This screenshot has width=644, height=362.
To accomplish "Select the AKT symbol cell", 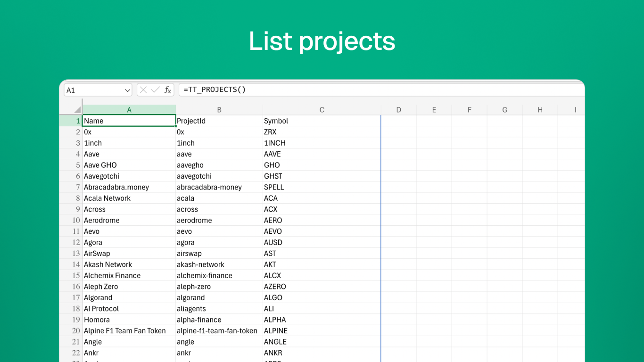I will pos(322,264).
